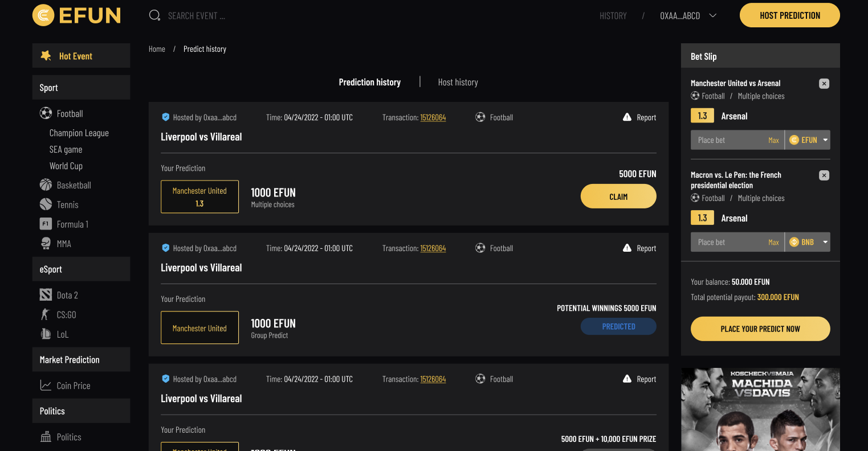The height and width of the screenshot is (451, 868).
Task: Select the Prediction history tab
Action: (369, 82)
